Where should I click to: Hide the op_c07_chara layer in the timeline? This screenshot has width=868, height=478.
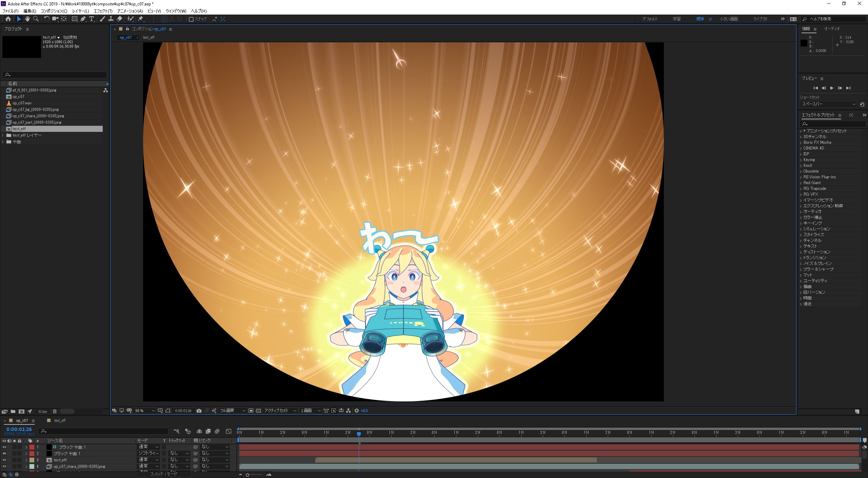click(4, 466)
